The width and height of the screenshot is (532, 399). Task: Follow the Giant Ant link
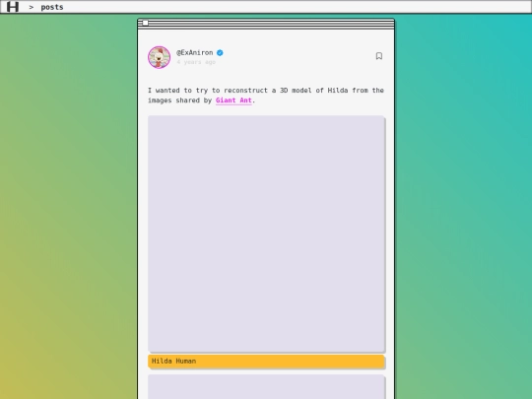pyautogui.click(x=233, y=100)
